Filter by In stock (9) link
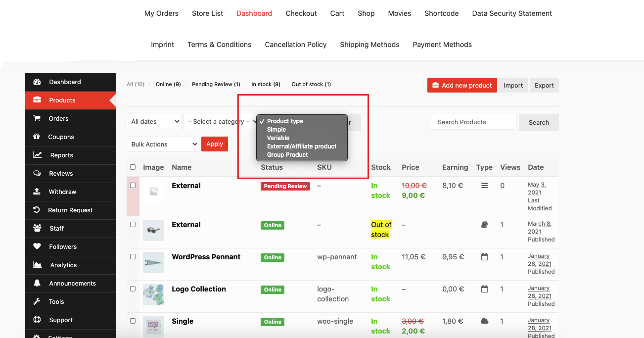 click(266, 84)
